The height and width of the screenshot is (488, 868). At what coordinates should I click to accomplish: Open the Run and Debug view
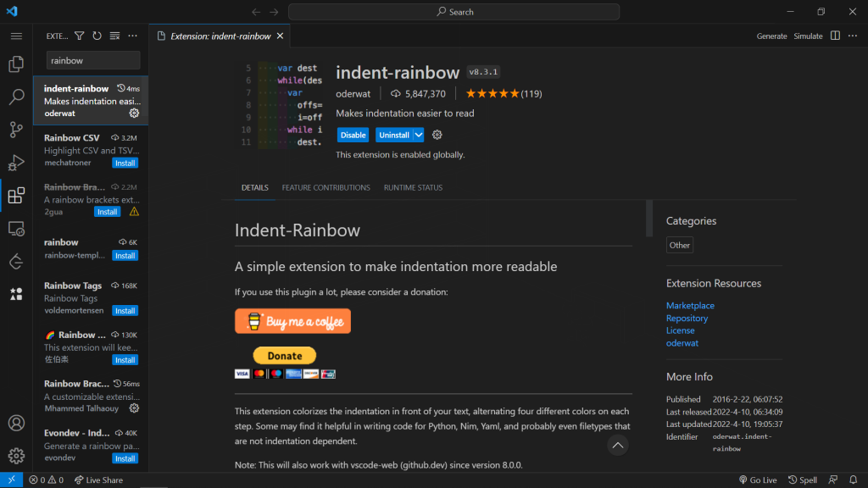coord(16,163)
